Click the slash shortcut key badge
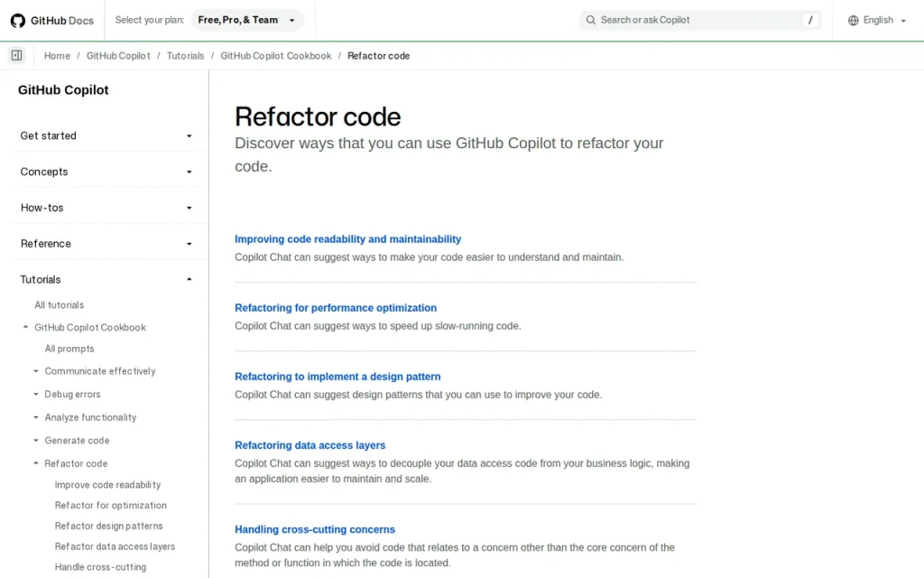This screenshot has width=924, height=578. (x=810, y=20)
